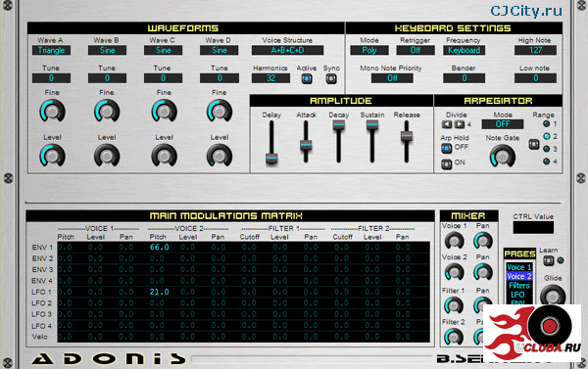Open keyboard Mode Poly selector

click(369, 50)
